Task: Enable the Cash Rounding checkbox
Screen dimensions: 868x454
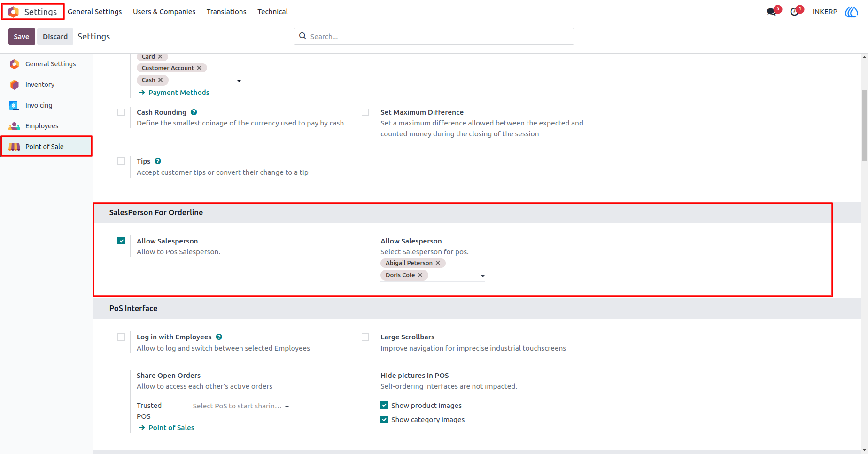Action: (x=121, y=112)
